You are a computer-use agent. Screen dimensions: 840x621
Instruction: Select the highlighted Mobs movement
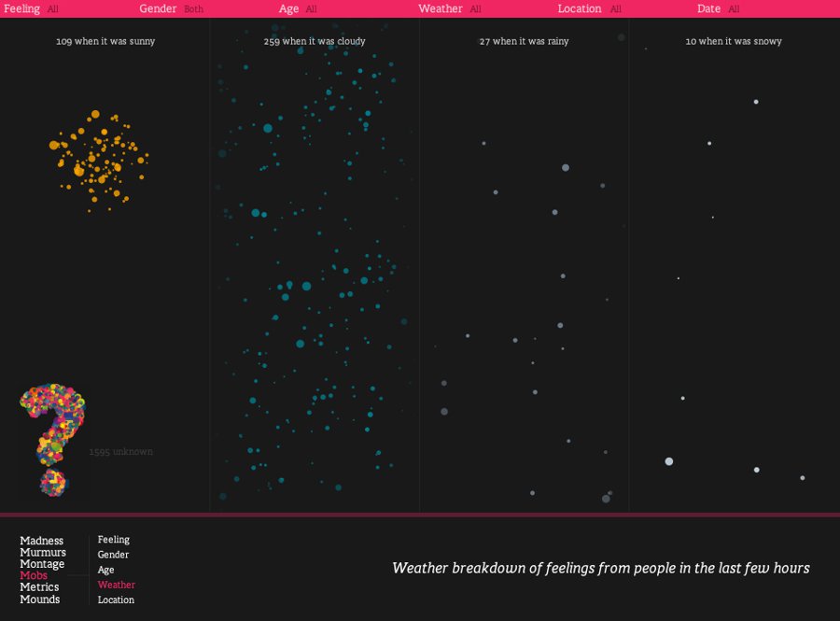click(x=34, y=576)
